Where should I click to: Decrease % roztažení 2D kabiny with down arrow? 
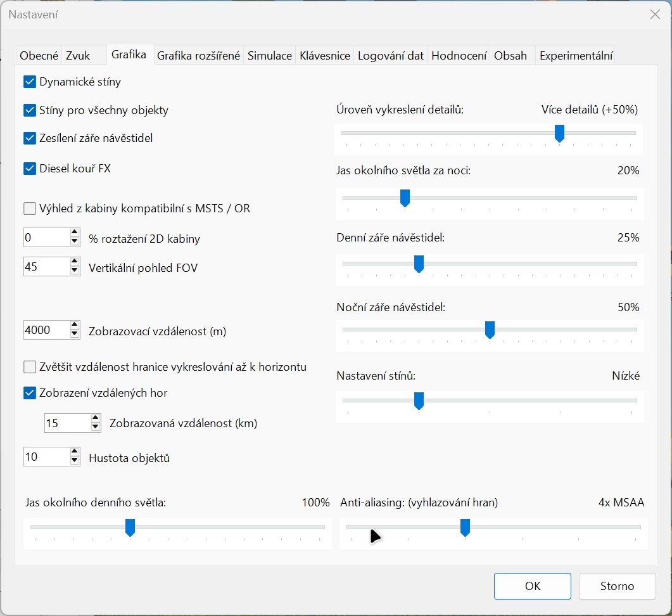click(x=75, y=241)
